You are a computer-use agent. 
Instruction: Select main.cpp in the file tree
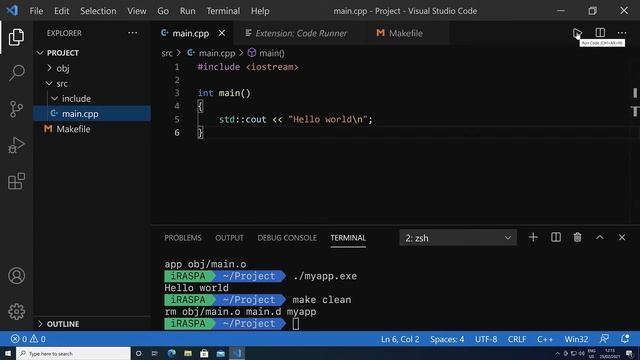click(x=92, y=113)
